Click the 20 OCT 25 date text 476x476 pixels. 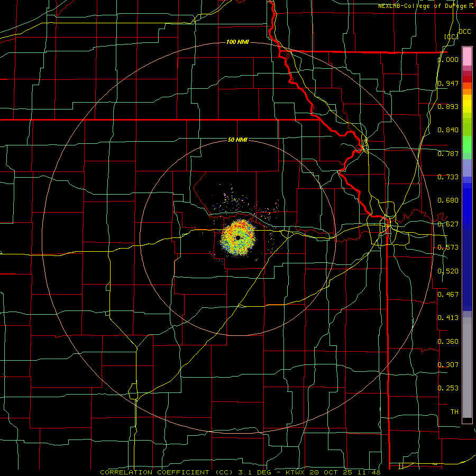click(x=332, y=472)
